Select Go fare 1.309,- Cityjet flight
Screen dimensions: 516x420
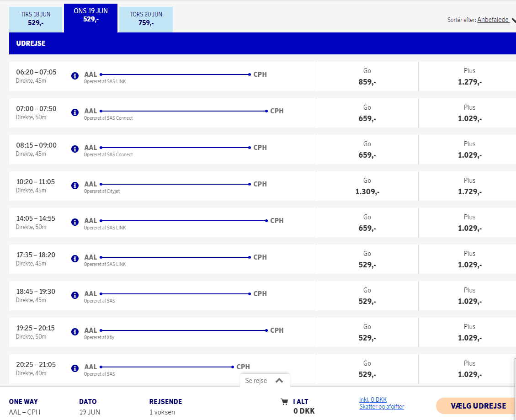coord(367,186)
